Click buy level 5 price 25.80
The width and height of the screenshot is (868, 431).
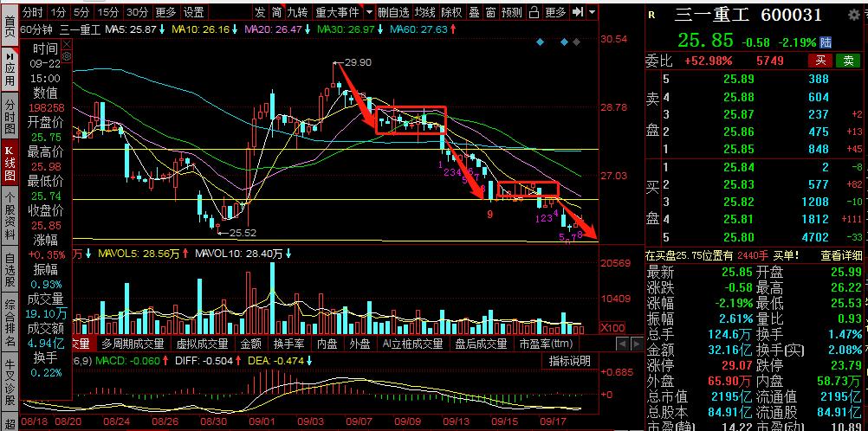click(738, 237)
